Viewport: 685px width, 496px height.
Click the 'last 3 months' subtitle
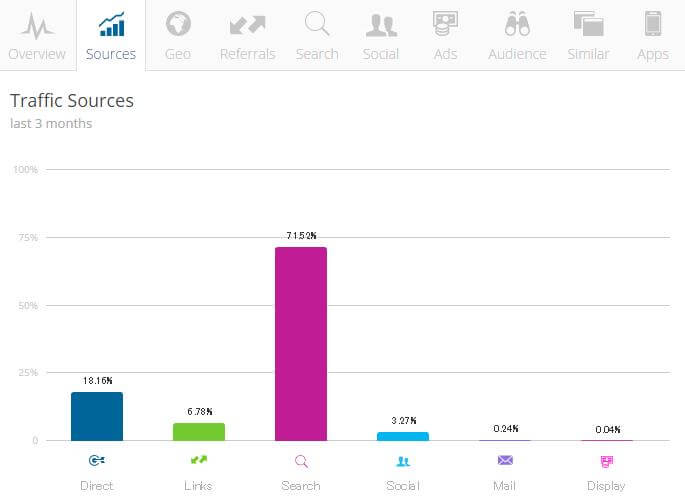pos(51,124)
